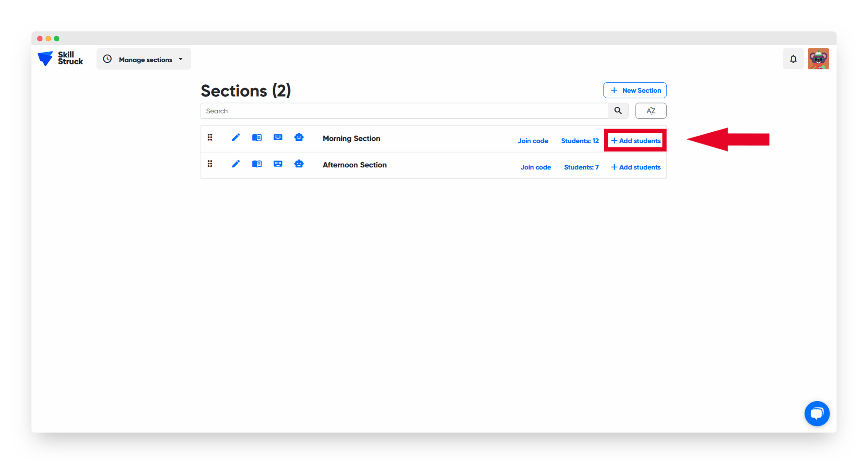View the Join code for Afternoon Section

[536, 167]
